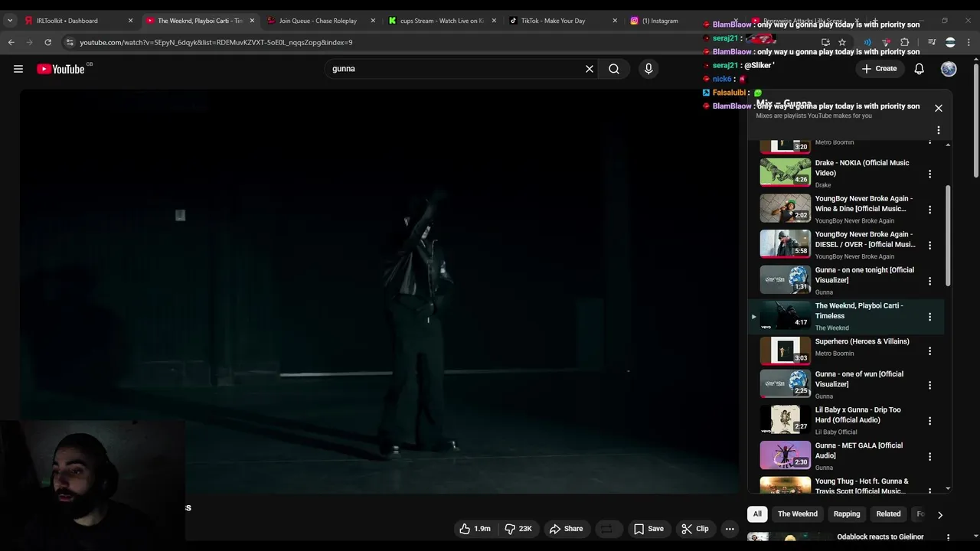Click the dark video player area
The height and width of the screenshot is (551, 980).
[x=379, y=291]
